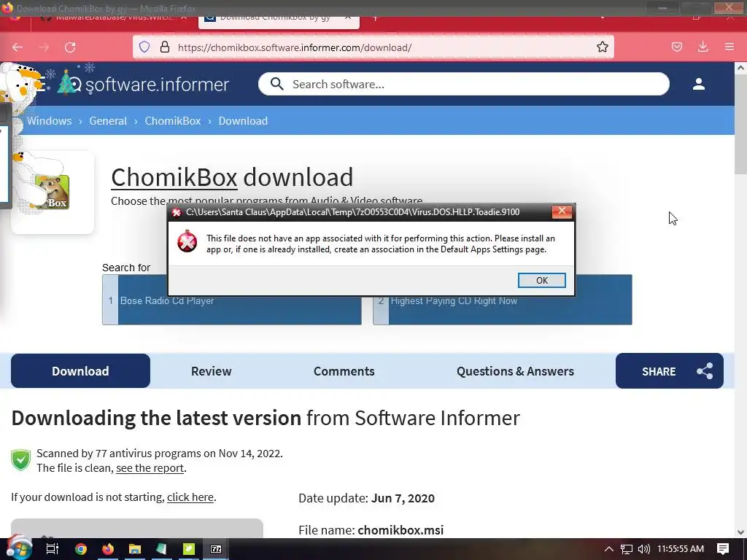Image resolution: width=747 pixels, height=560 pixels.
Task: Save page to Pocket
Action: [677, 47]
